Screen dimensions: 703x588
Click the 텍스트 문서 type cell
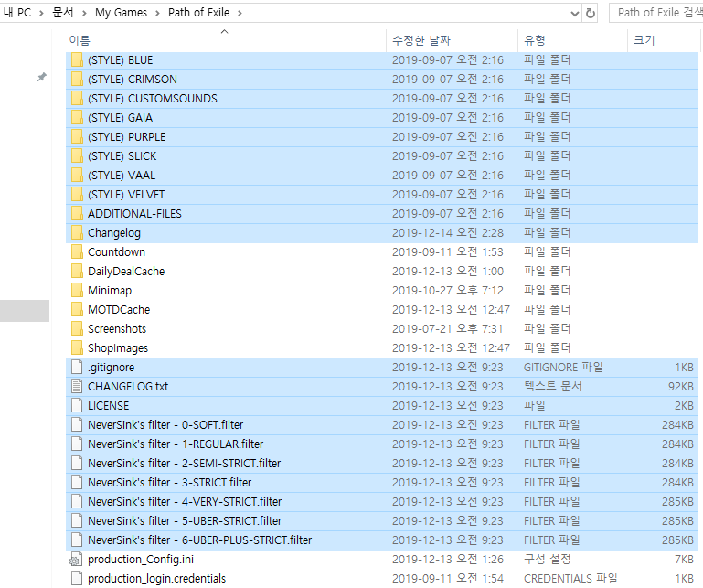tap(552, 387)
